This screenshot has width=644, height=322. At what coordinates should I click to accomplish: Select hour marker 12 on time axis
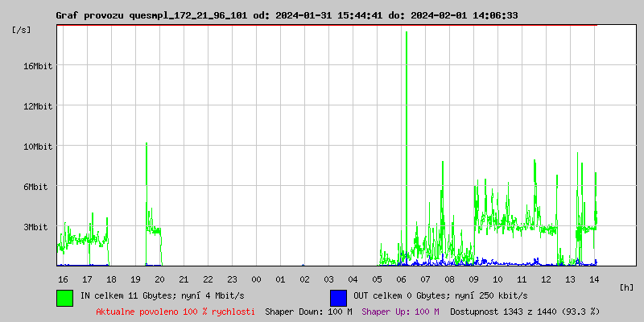pyautogui.click(x=546, y=279)
